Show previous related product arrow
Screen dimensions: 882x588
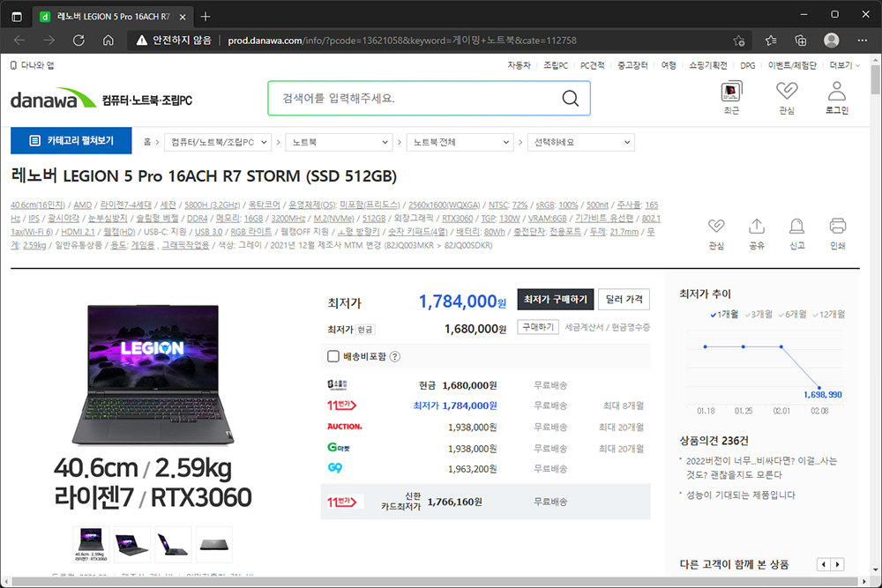pyautogui.click(x=824, y=564)
